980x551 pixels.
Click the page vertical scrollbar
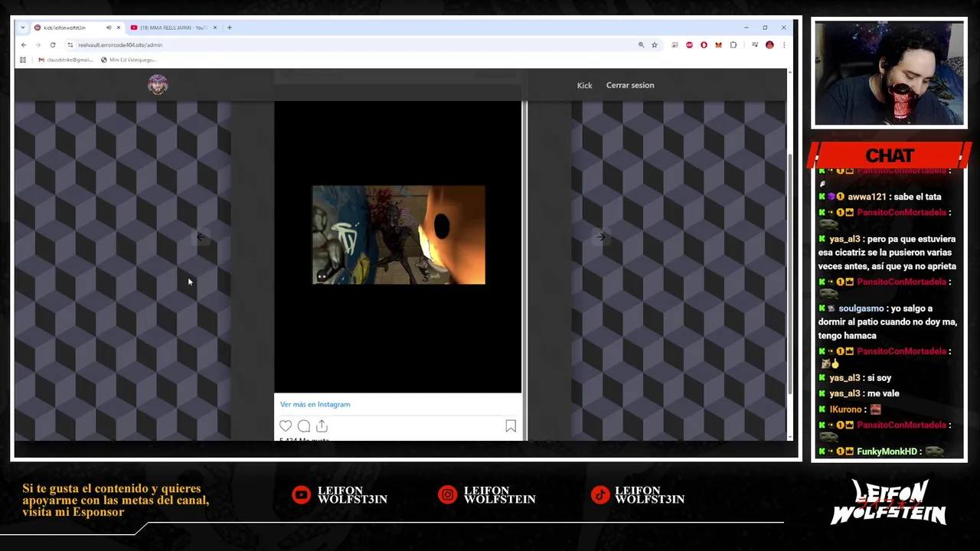click(789, 275)
